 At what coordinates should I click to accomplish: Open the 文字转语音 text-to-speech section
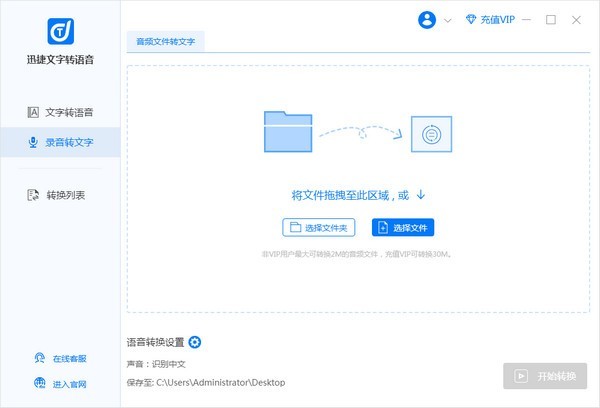point(60,112)
